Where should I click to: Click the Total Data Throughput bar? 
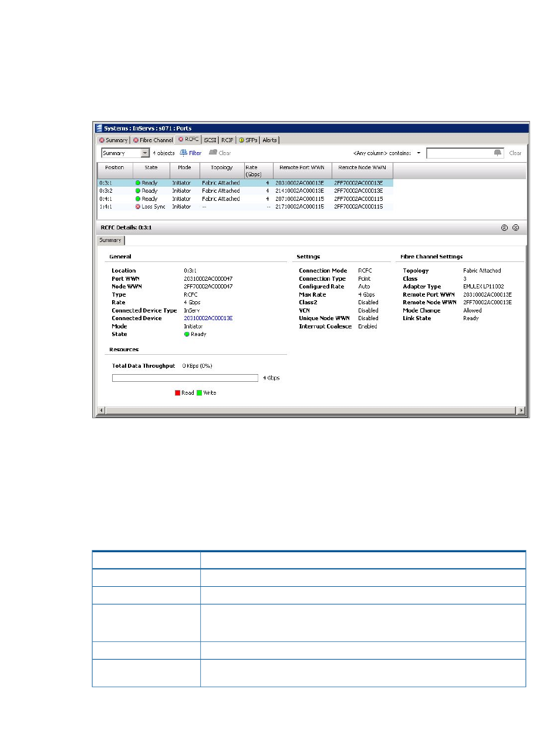pyautogui.click(x=185, y=378)
